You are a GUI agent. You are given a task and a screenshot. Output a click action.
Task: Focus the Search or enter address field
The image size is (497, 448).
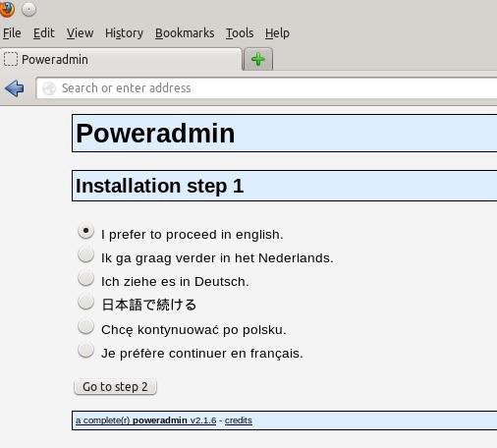click(x=266, y=88)
